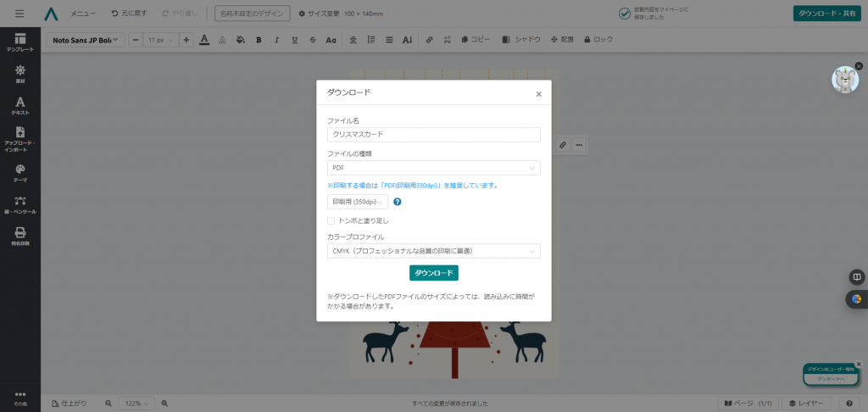
Task: Click やり直し redo
Action: (181, 14)
